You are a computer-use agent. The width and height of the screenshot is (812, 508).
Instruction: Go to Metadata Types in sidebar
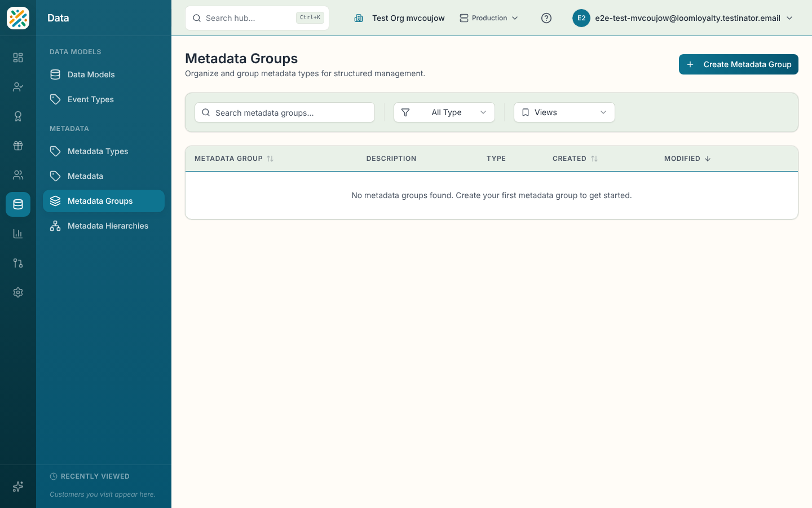(104, 151)
